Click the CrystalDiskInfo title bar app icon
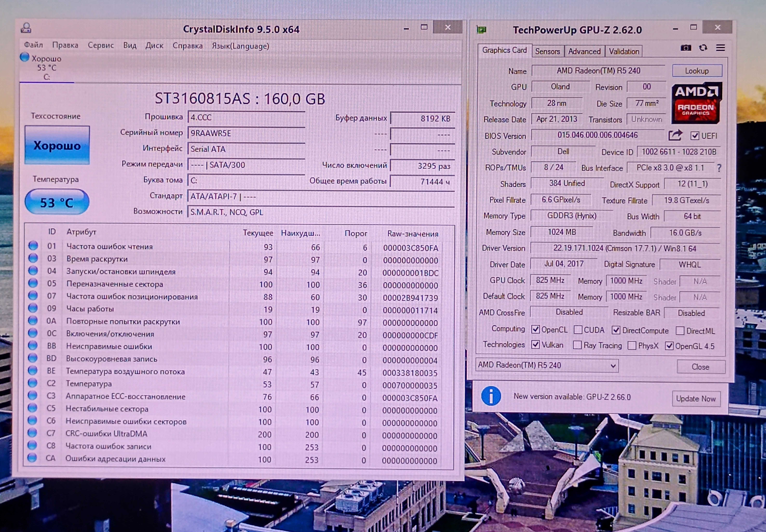 pyautogui.click(x=26, y=28)
